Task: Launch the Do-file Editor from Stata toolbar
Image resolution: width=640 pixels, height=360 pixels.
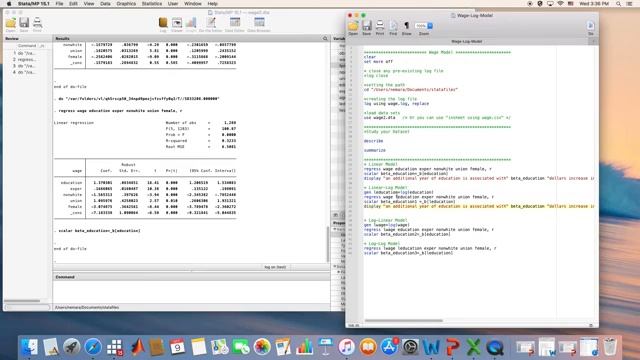Action: 211,24
